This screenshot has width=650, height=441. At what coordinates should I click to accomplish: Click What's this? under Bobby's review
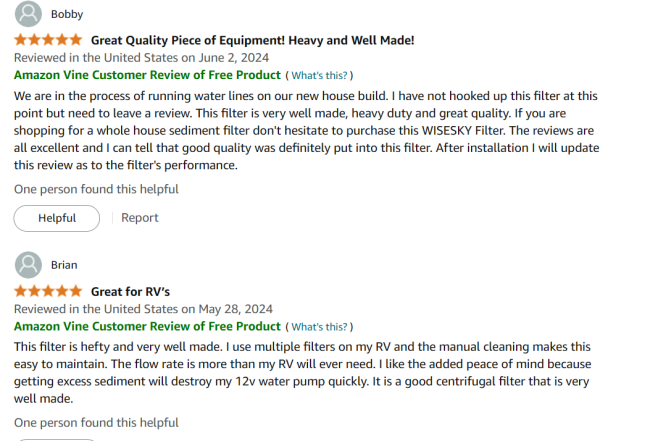(319, 75)
